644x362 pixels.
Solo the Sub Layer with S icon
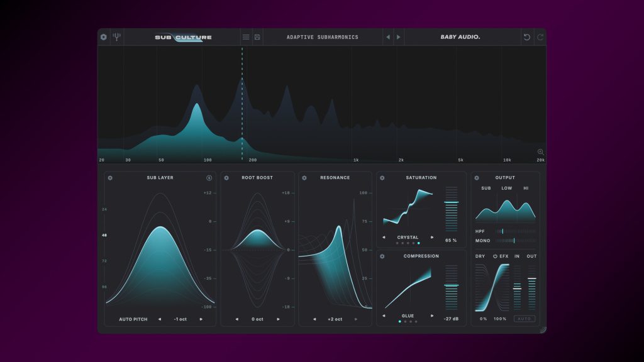[209, 178]
